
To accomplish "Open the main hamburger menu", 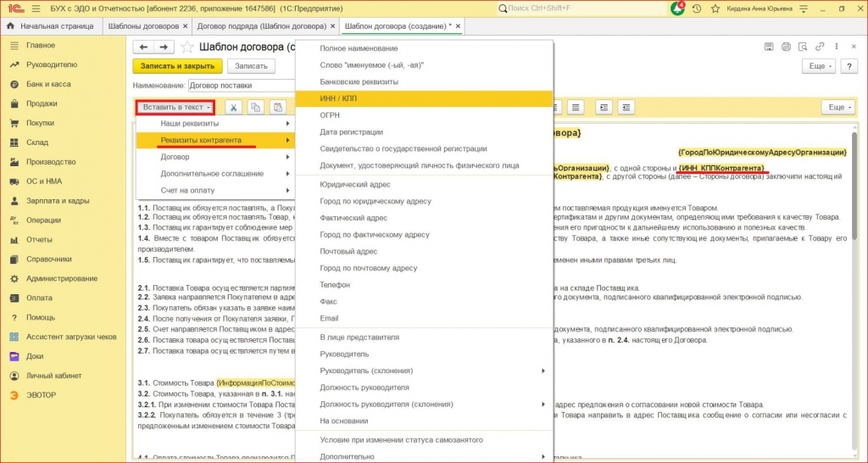I will coord(36,8).
